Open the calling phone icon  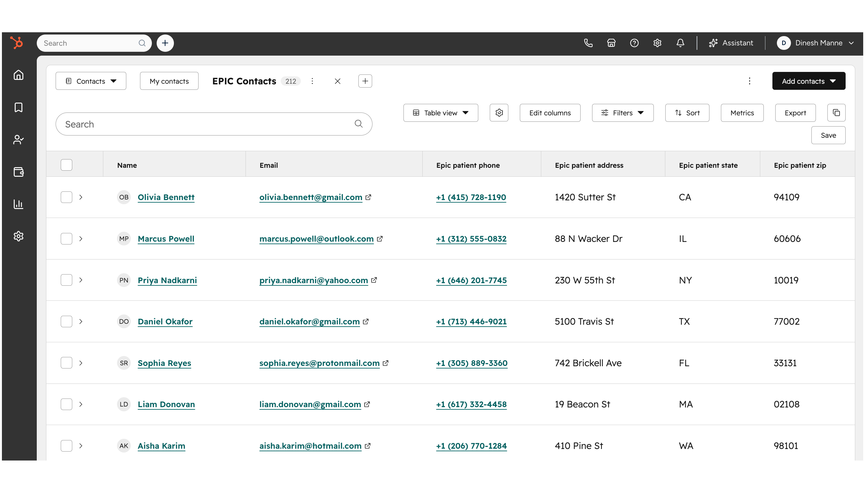[x=588, y=43]
